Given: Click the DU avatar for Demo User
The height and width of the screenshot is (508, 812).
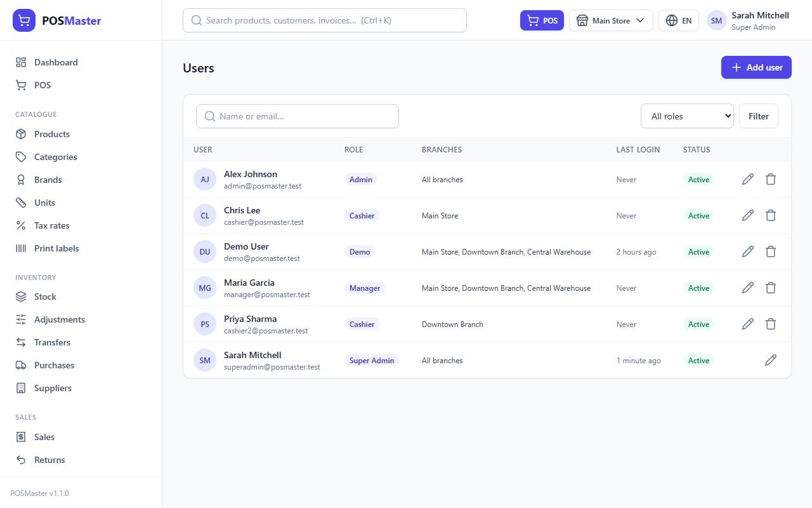Looking at the screenshot, I should (205, 251).
